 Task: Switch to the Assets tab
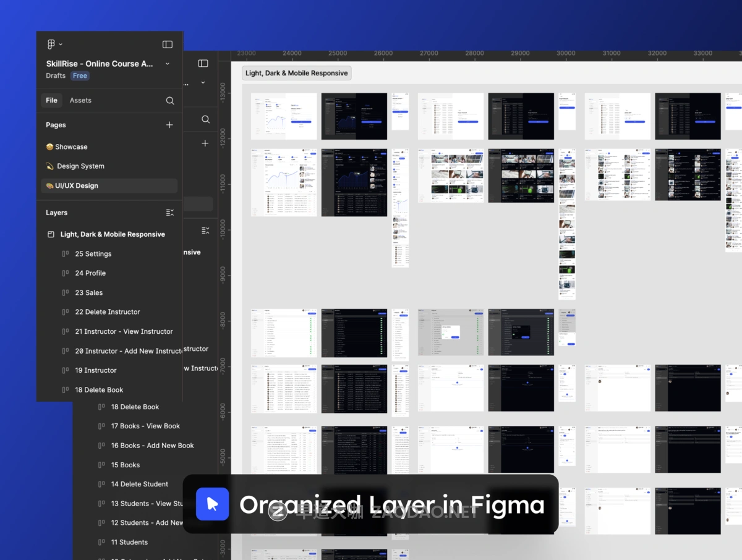pyautogui.click(x=80, y=100)
